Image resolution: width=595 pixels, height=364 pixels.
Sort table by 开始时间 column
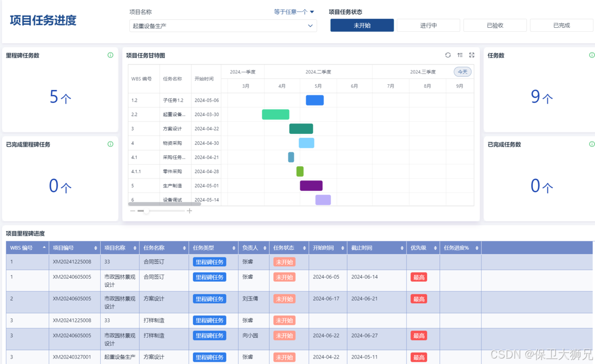tap(343, 248)
